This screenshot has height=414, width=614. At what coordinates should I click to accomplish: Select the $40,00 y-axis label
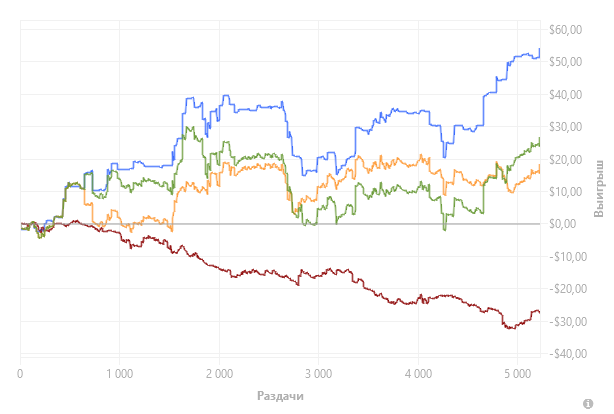point(565,95)
